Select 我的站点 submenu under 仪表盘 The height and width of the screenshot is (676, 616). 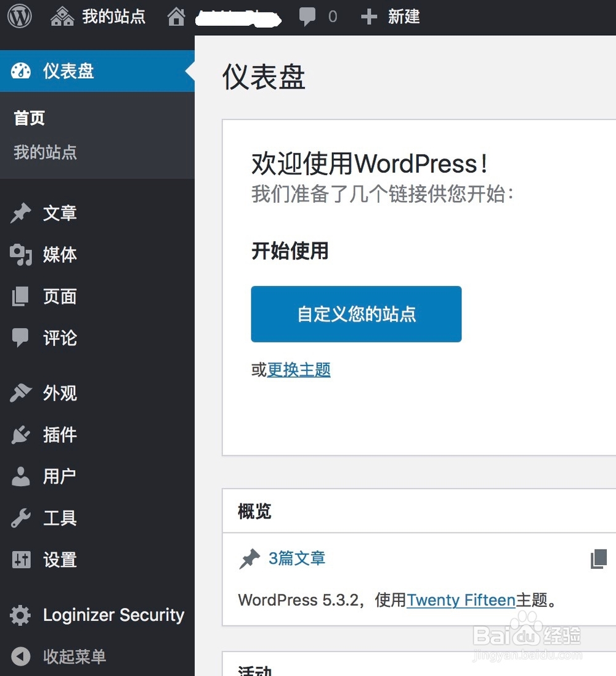[x=45, y=152]
